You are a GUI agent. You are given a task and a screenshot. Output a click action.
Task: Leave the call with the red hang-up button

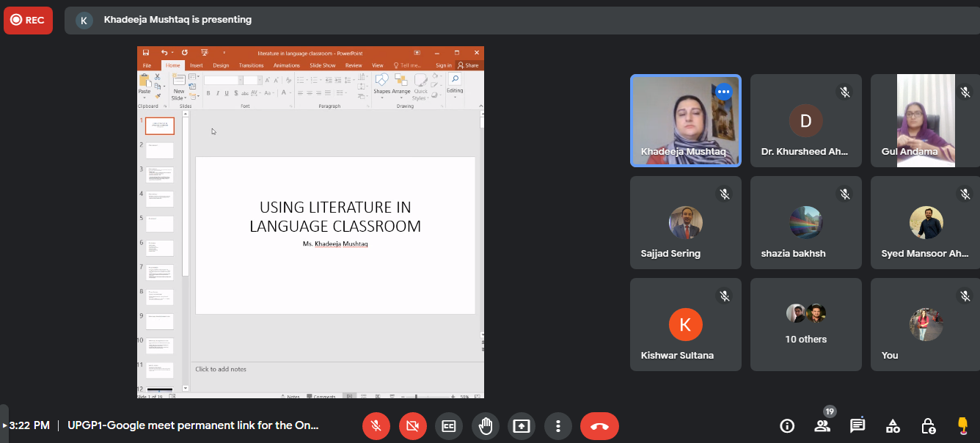[599, 426]
